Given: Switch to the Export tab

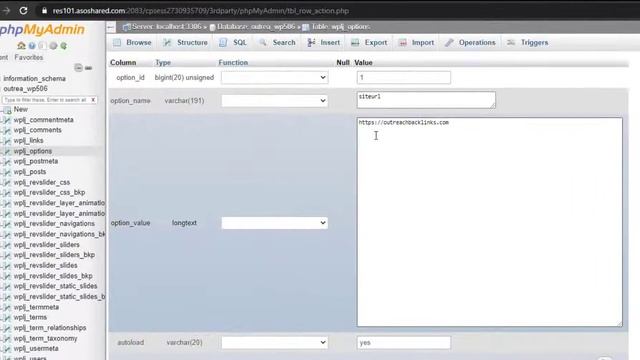Looking at the screenshot, I should [x=369, y=42].
